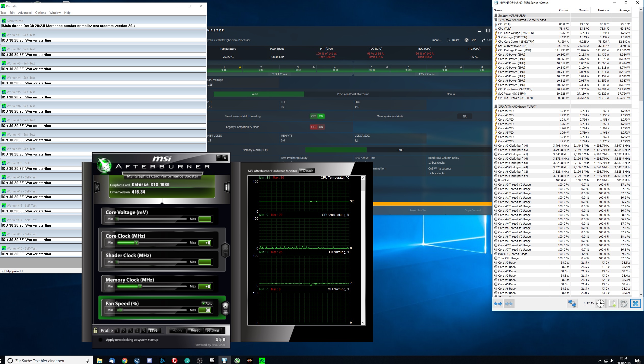Image resolution: width=644 pixels, height=364 pixels.
Task: Enable apply overclocking at system startup
Action: 100,340
